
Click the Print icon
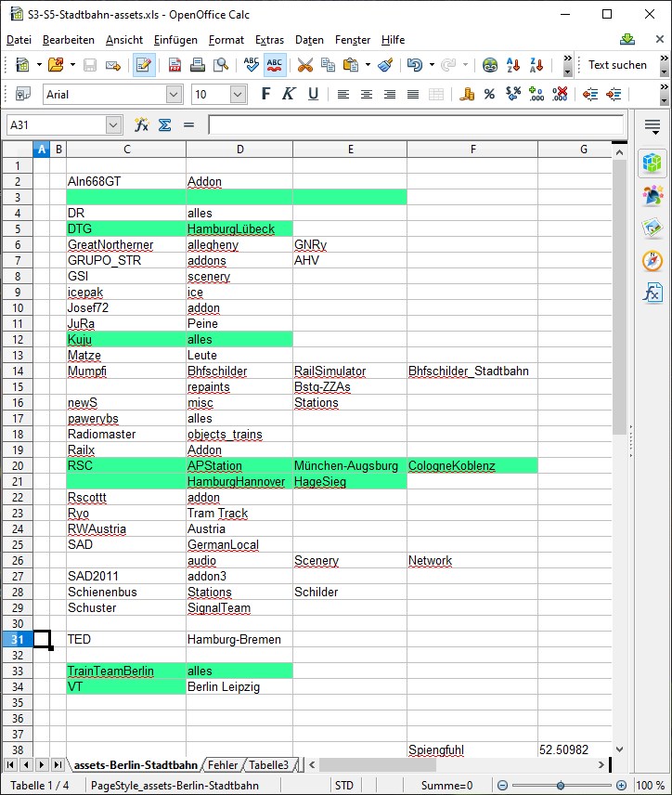[198, 65]
